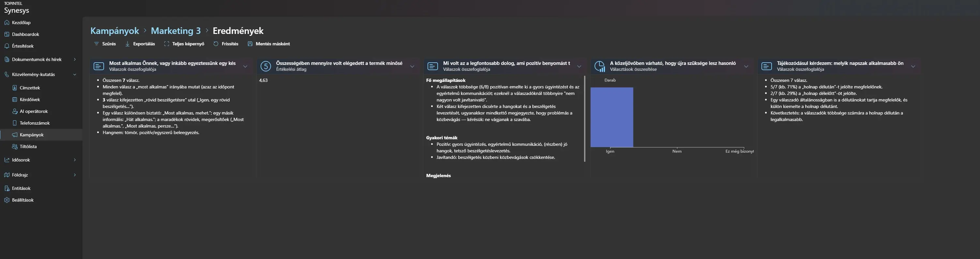Click the Tiltólista icon
The width and height of the screenshot is (980, 259).
(x=14, y=146)
